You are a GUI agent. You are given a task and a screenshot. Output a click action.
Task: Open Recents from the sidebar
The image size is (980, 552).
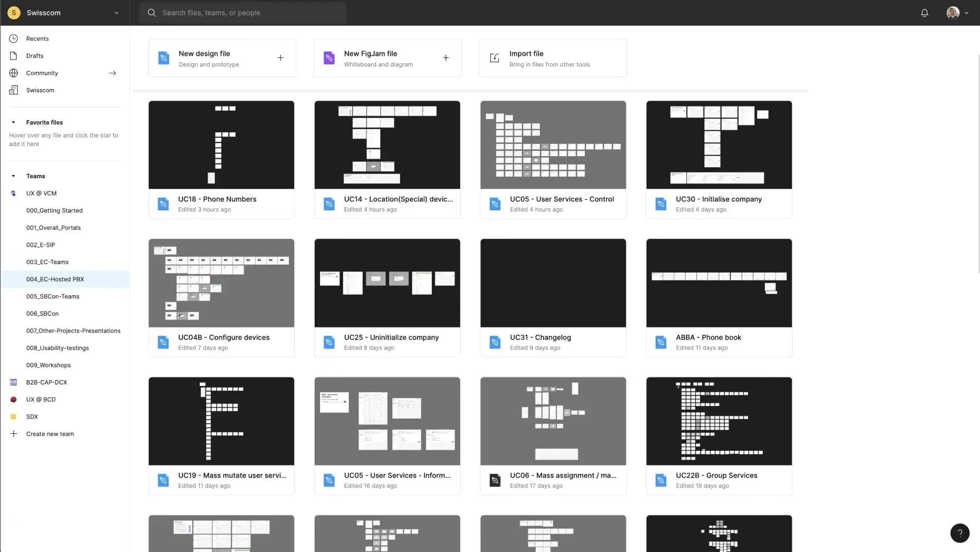[x=37, y=38]
